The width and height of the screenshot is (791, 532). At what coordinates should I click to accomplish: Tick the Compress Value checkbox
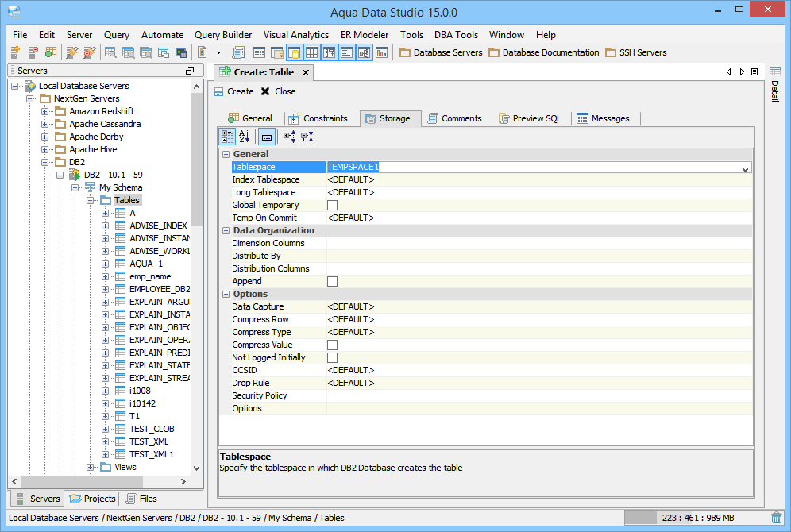tap(333, 345)
